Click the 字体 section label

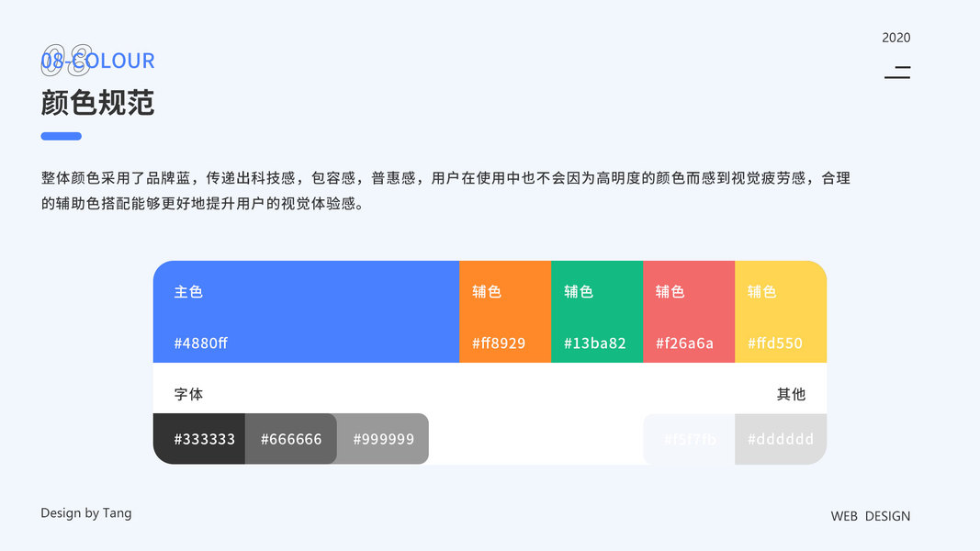pyautogui.click(x=189, y=394)
